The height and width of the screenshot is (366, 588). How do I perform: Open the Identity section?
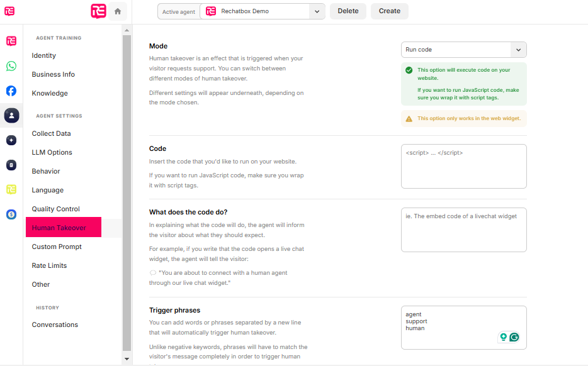coord(44,55)
